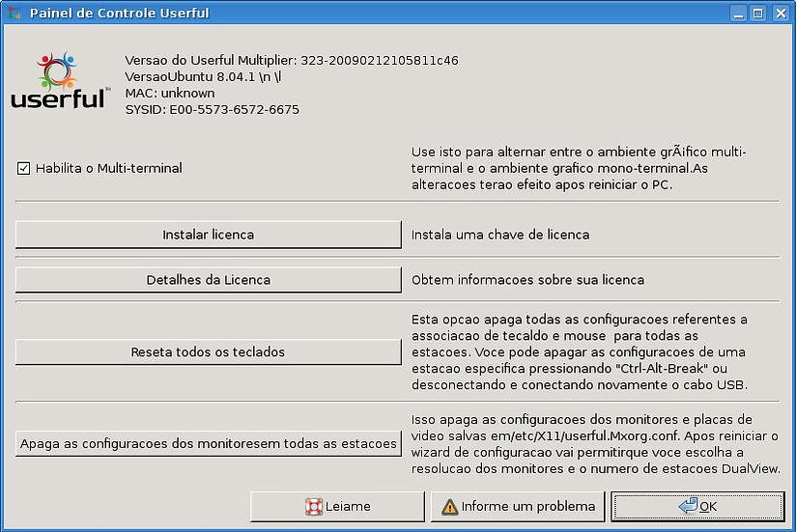Minimize the Painel de Controle window
This screenshot has width=796, height=532.
point(739,14)
